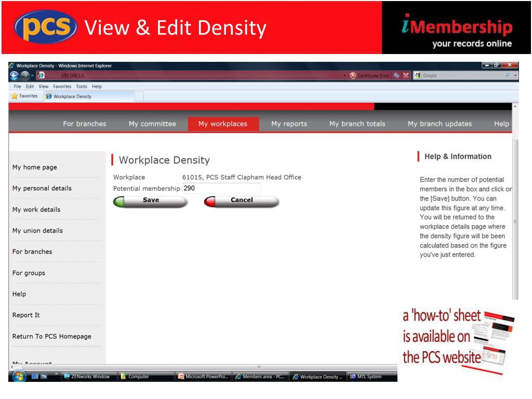Click the Google search magnifier icon
532x399 pixels.
click(x=508, y=75)
